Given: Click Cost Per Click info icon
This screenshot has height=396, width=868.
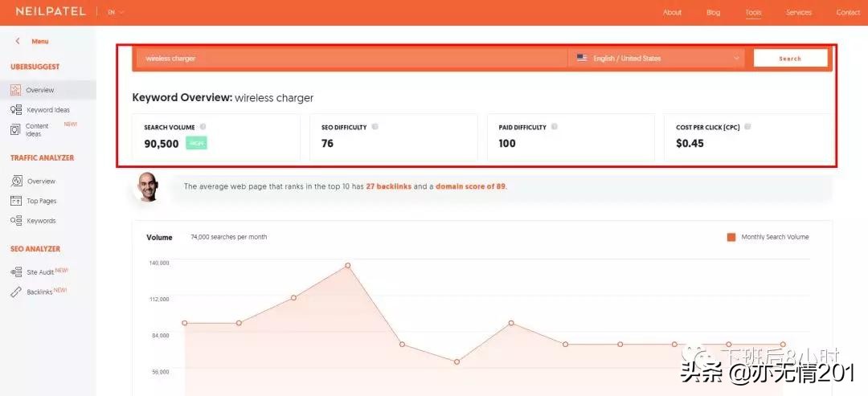Looking at the screenshot, I should coord(748,127).
